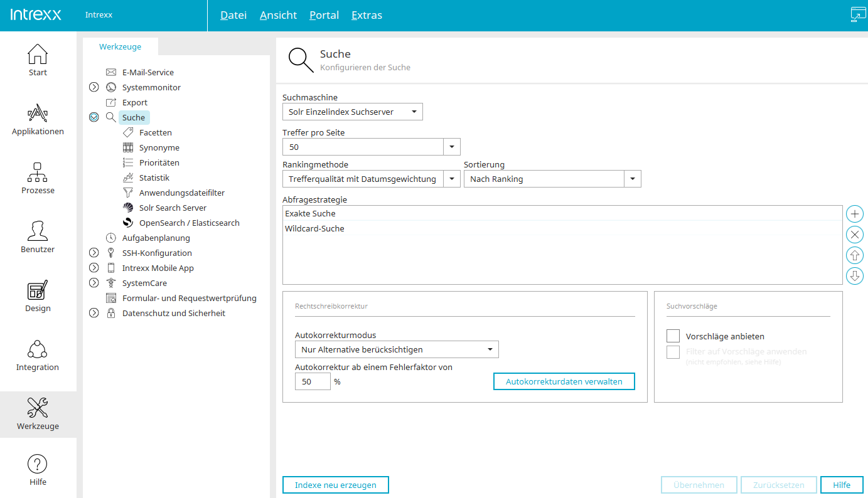Click the Fehlerfaktor percentage input field
The image size is (868, 498).
click(312, 381)
